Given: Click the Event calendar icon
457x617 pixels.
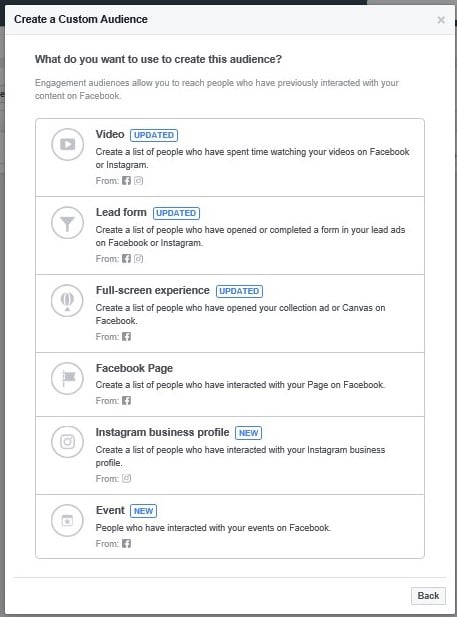Looking at the screenshot, I should 67,521.
